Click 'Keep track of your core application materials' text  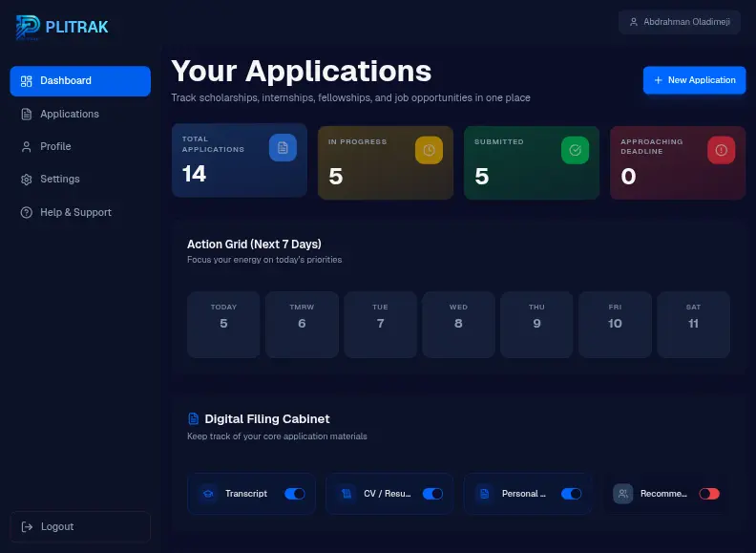tap(277, 436)
